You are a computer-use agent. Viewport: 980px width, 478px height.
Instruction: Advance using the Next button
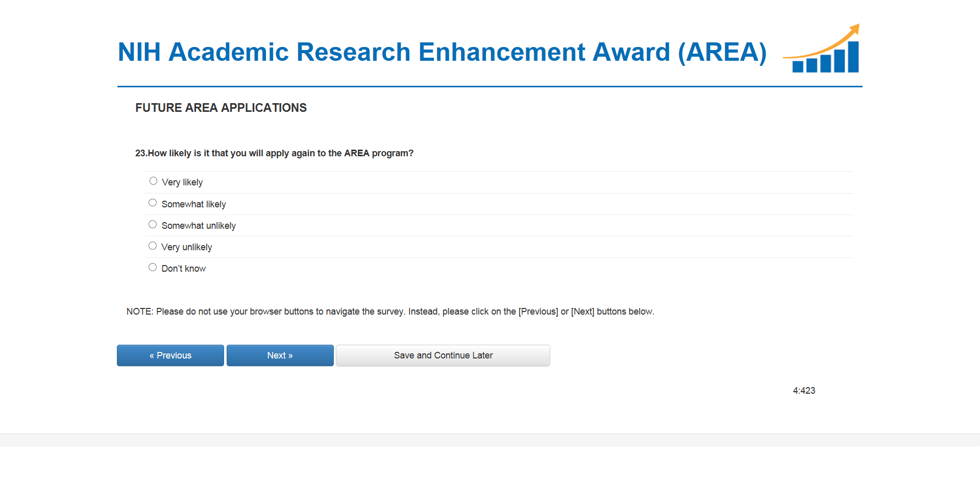click(280, 355)
